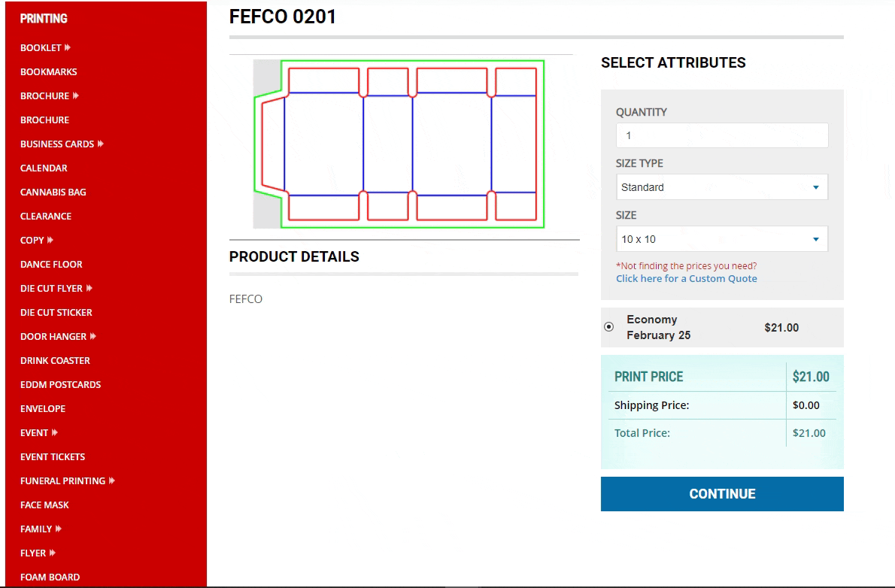Go to the EDDM POSTCARDS category
This screenshot has height=588, width=895.
pos(60,385)
